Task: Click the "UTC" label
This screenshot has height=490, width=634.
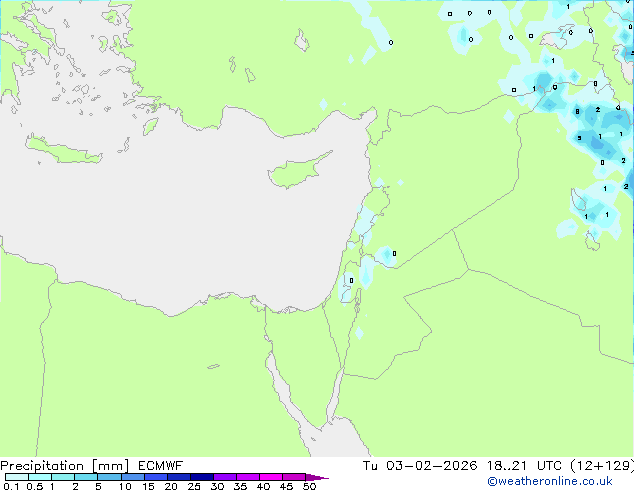Action: (549, 466)
